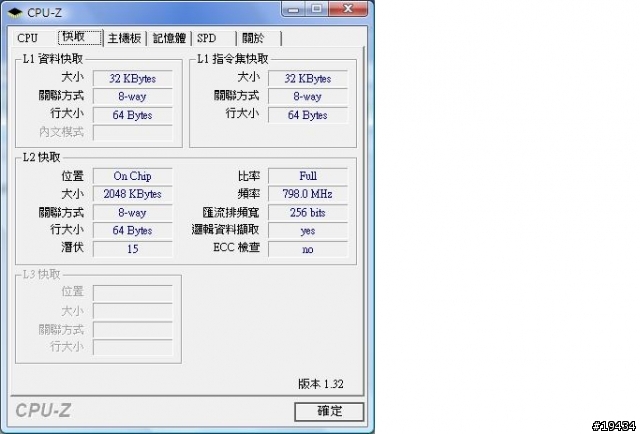This screenshot has width=640, height=434.
Task: Click the empty L3 關聯方式 field
Action: click(133, 329)
